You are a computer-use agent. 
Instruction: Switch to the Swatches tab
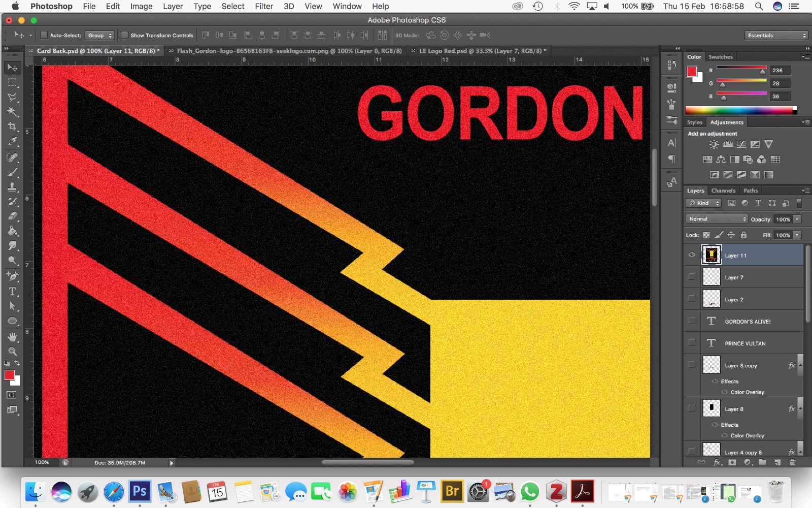(x=720, y=57)
